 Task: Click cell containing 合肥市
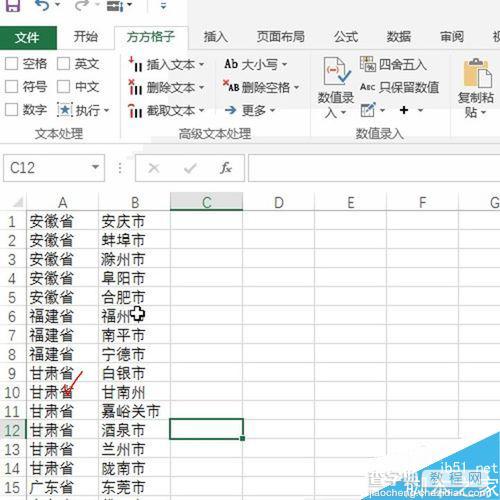point(134,297)
